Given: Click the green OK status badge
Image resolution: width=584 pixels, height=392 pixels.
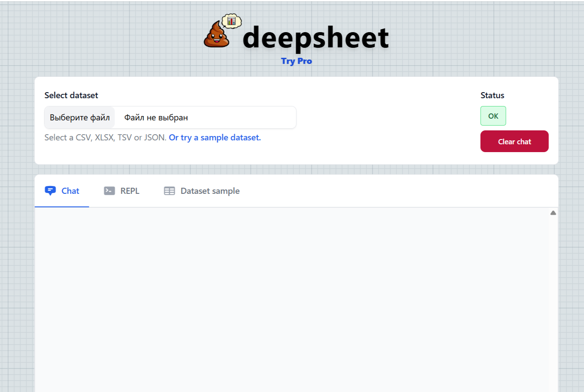Looking at the screenshot, I should click(493, 116).
